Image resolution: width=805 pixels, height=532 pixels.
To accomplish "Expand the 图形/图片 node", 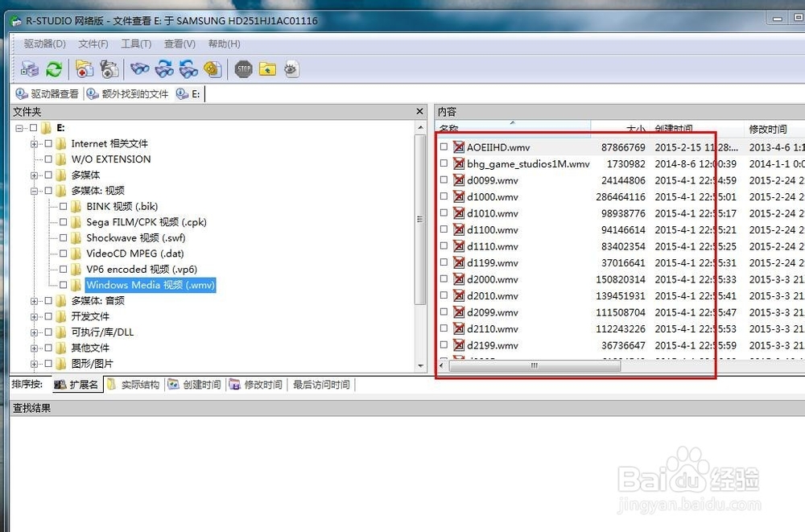I will 34,364.
